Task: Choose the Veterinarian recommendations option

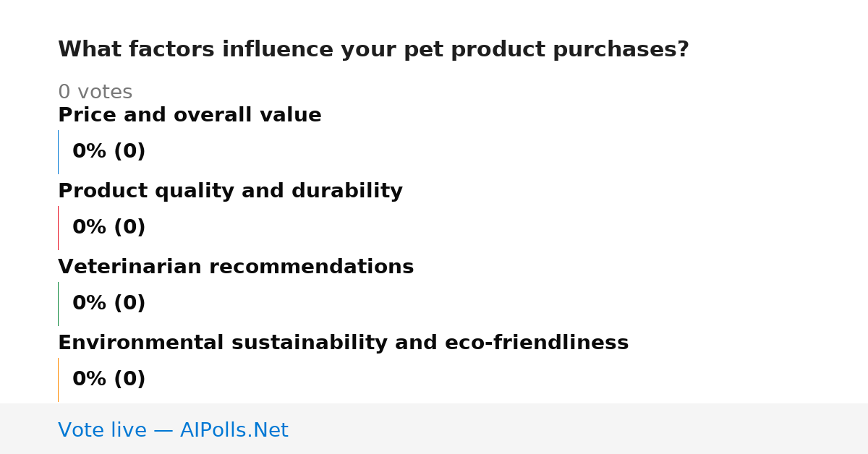Action: pos(236,267)
